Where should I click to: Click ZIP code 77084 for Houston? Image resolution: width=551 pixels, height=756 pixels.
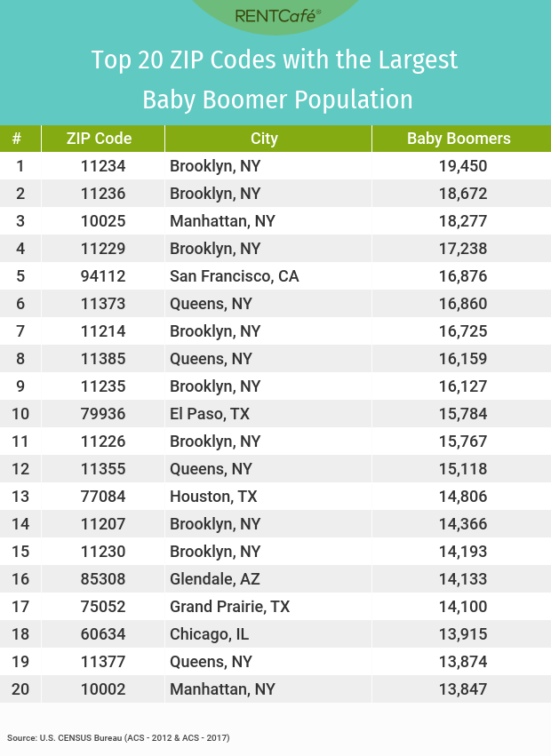coord(103,496)
